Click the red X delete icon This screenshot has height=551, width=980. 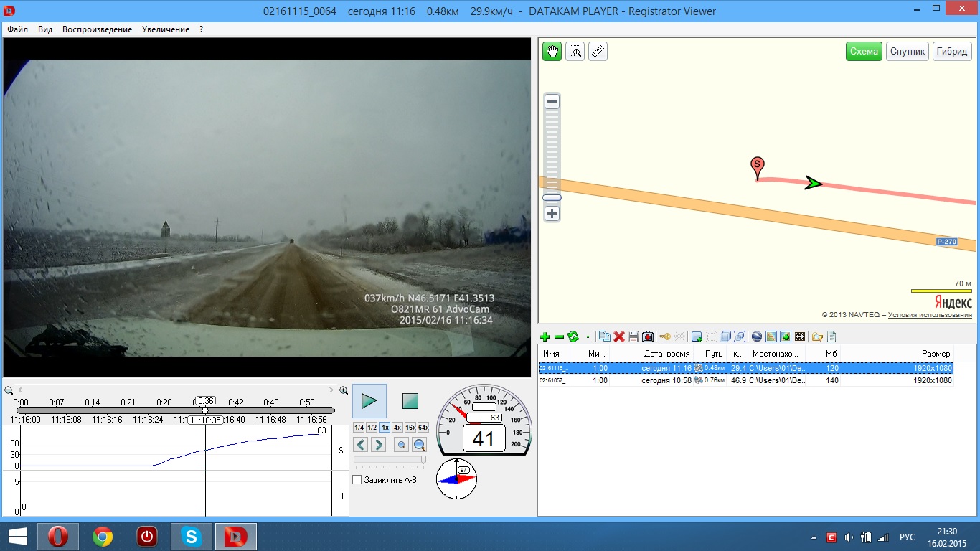click(x=618, y=336)
